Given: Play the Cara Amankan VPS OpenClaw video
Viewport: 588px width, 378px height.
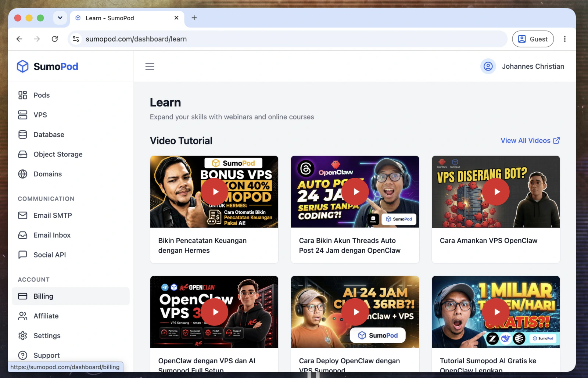Looking at the screenshot, I should (x=496, y=192).
